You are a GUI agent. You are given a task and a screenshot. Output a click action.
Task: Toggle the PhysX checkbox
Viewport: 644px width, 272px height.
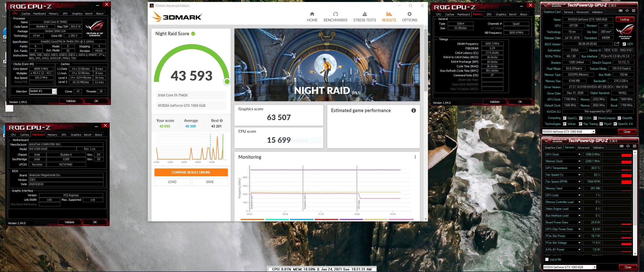pos(601,124)
